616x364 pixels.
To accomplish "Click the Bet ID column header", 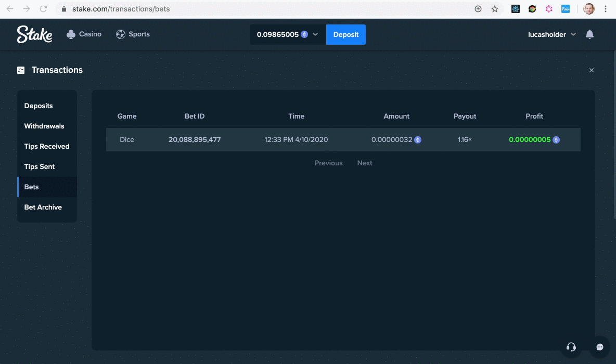I will click(195, 116).
